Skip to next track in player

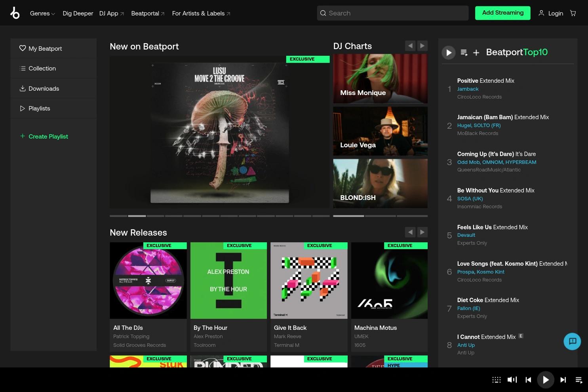[x=563, y=380]
